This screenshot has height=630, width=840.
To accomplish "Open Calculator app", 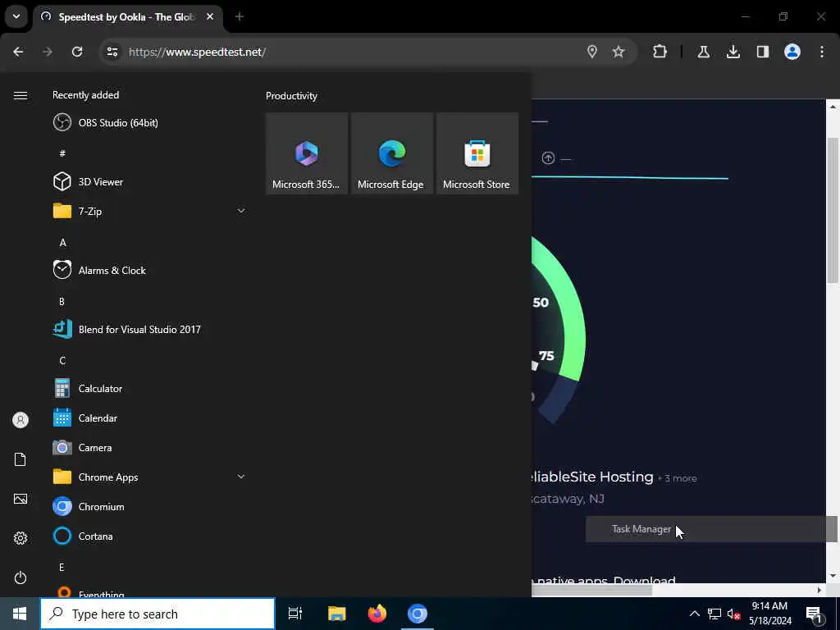I will (149, 388).
